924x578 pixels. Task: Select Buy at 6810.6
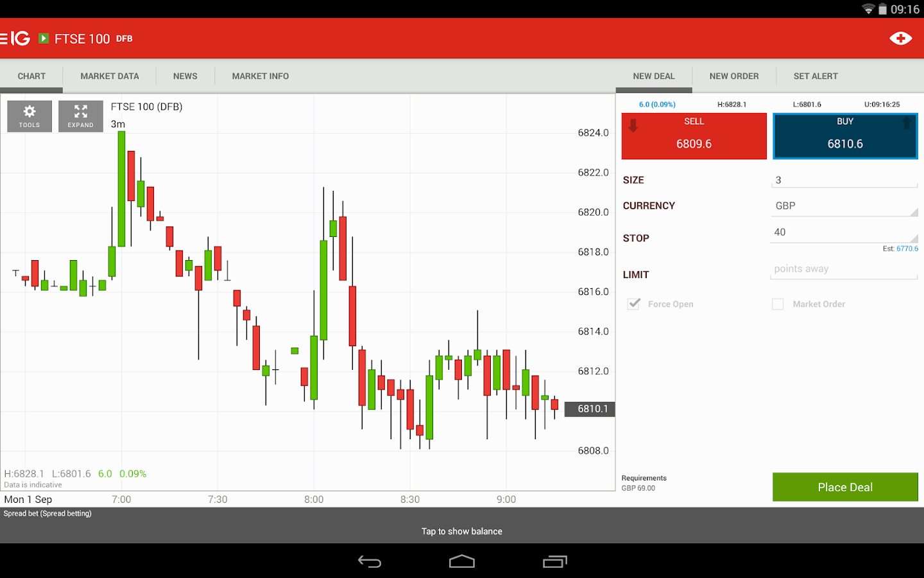click(846, 136)
